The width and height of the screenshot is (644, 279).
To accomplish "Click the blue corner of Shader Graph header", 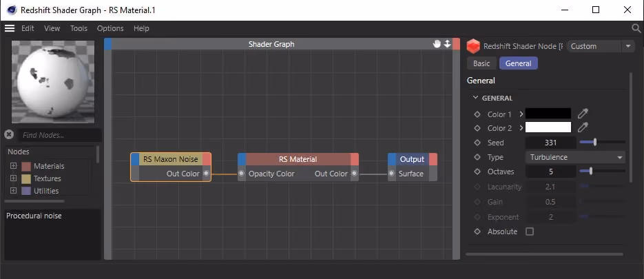I will (107, 44).
